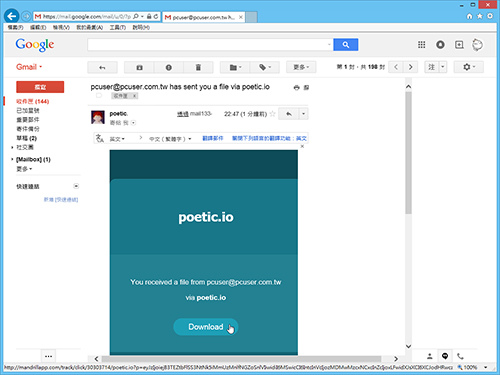500x375 pixels.
Task: Open the phone call icon at bottom
Action: click(x=460, y=356)
